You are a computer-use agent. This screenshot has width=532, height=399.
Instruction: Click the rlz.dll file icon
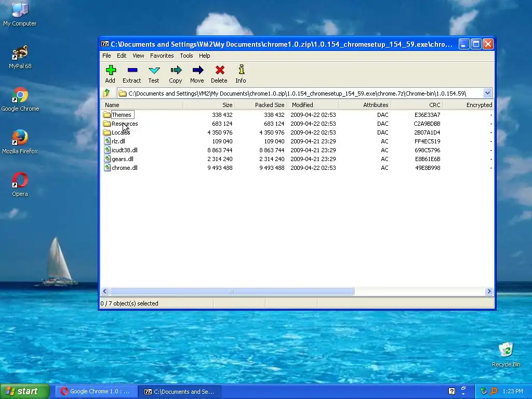tap(107, 141)
